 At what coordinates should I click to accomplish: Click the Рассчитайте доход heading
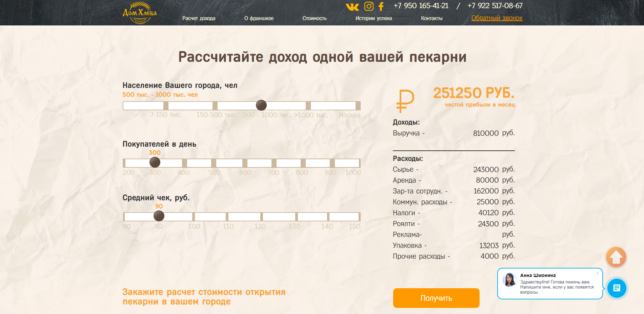322,57
